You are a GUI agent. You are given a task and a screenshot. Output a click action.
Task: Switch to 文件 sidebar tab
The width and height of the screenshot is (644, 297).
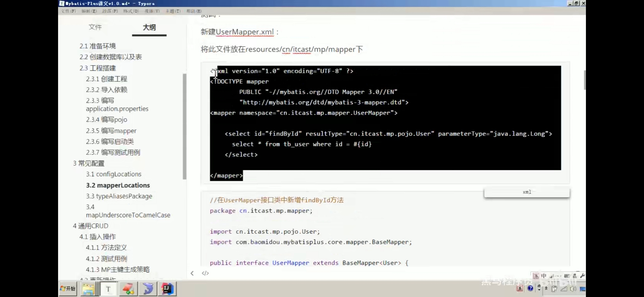click(95, 27)
